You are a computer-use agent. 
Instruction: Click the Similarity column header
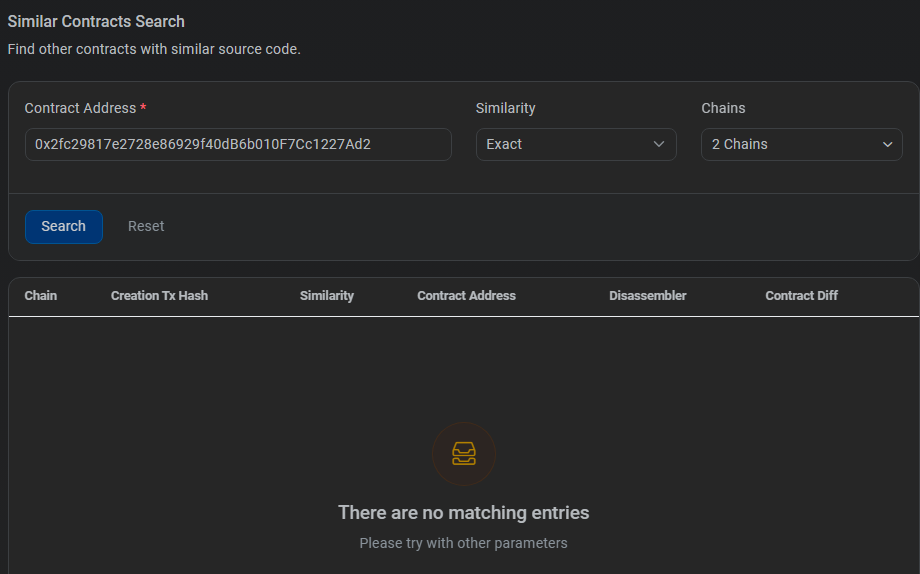pos(327,296)
